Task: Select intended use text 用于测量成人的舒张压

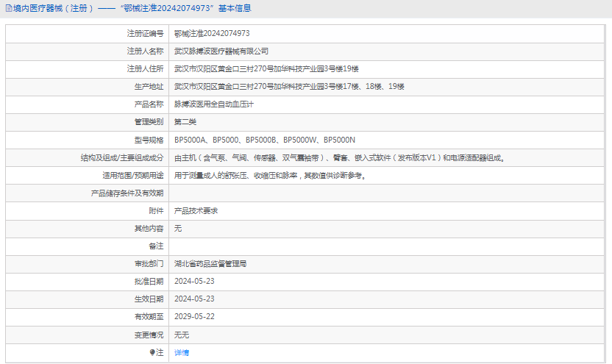Action: pyautogui.click(x=270, y=176)
